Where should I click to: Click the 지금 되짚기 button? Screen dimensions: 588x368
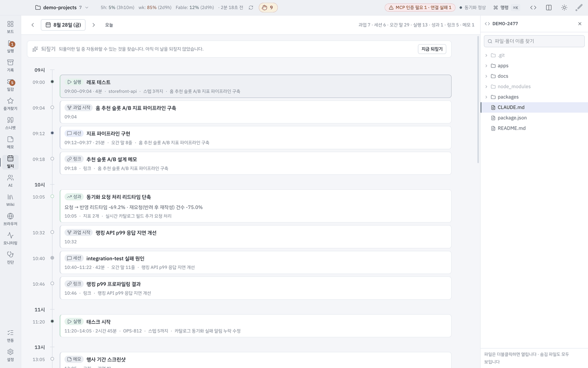pos(432,49)
